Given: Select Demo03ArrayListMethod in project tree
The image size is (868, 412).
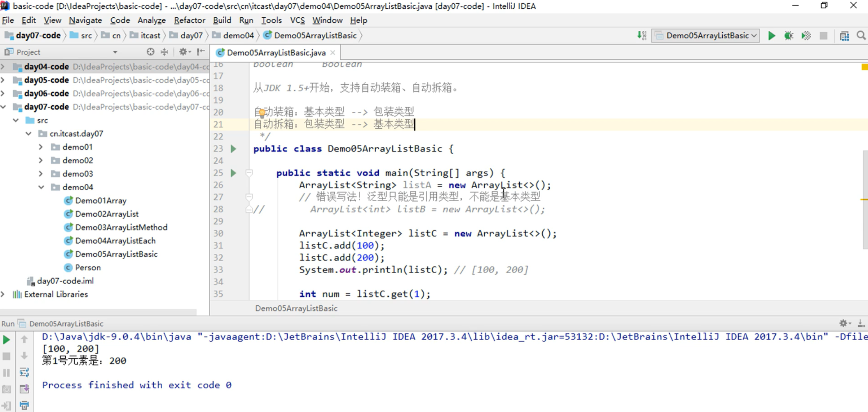Looking at the screenshot, I should click(121, 227).
